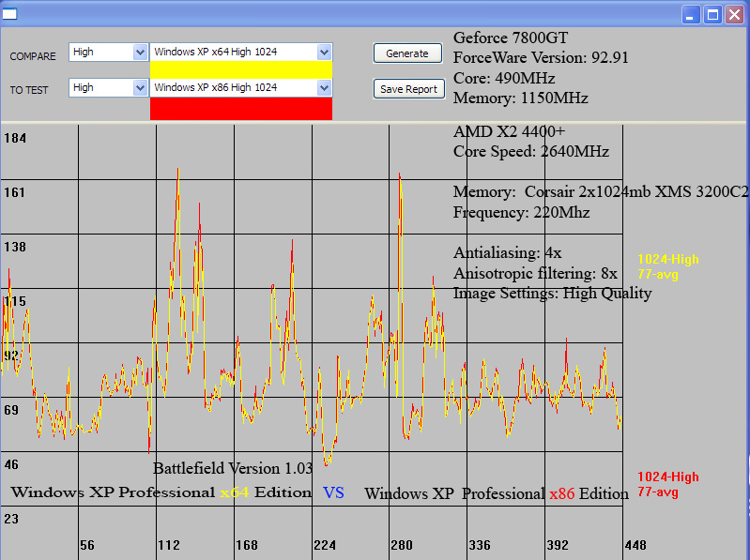This screenshot has width=750, height=560.
Task: Click the yellow color swatch
Action: coord(241,69)
